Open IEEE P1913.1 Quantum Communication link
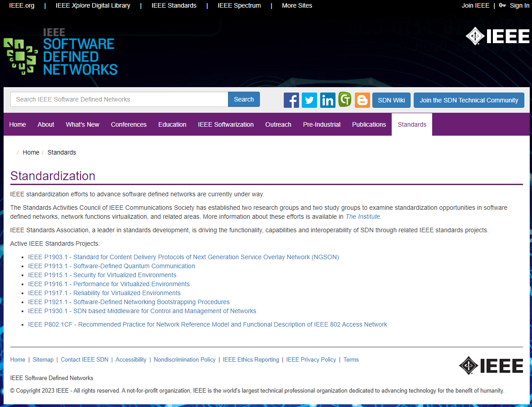Image resolution: width=532 pixels, height=407 pixels. tap(112, 266)
